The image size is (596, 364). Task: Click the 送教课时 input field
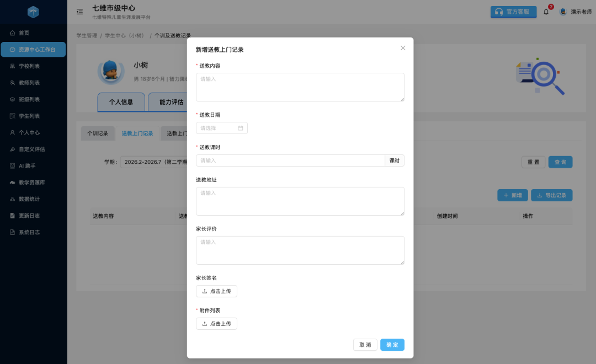click(x=290, y=160)
